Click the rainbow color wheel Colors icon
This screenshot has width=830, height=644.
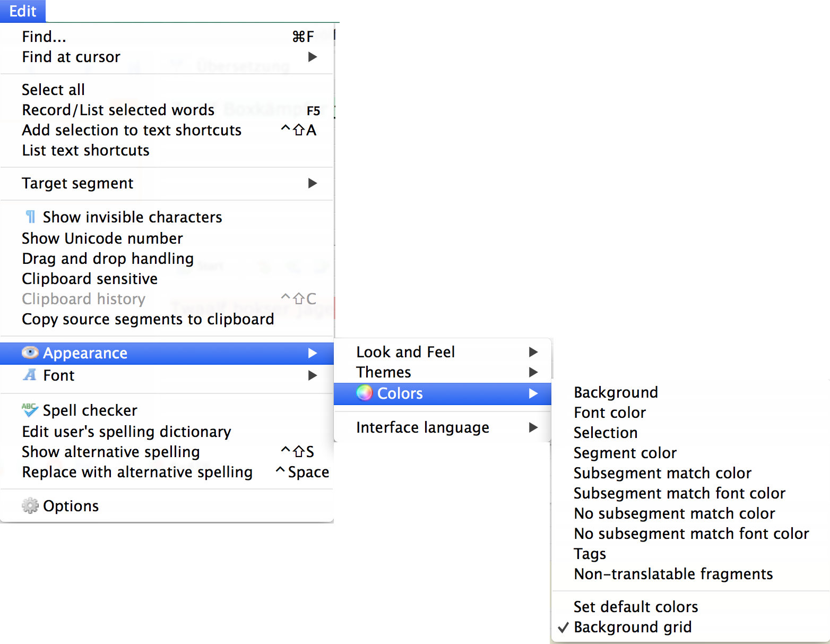[x=364, y=393]
